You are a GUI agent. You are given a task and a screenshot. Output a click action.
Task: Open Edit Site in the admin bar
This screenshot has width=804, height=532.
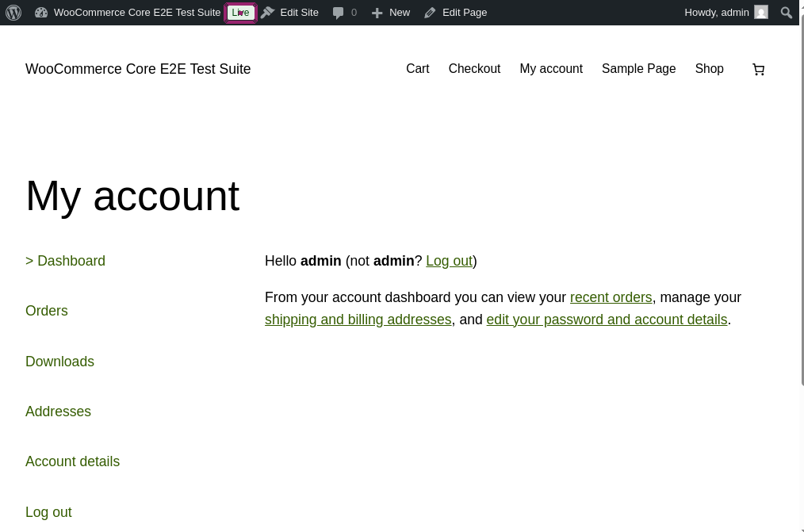(290, 13)
